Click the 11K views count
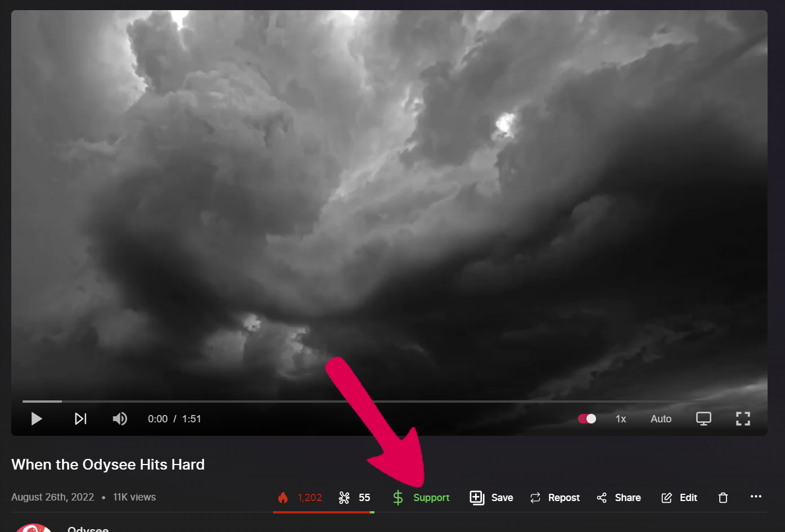Viewport: 785px width, 532px height. (134, 497)
